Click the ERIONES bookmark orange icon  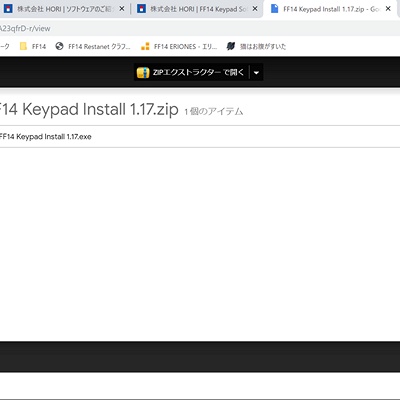pos(145,46)
